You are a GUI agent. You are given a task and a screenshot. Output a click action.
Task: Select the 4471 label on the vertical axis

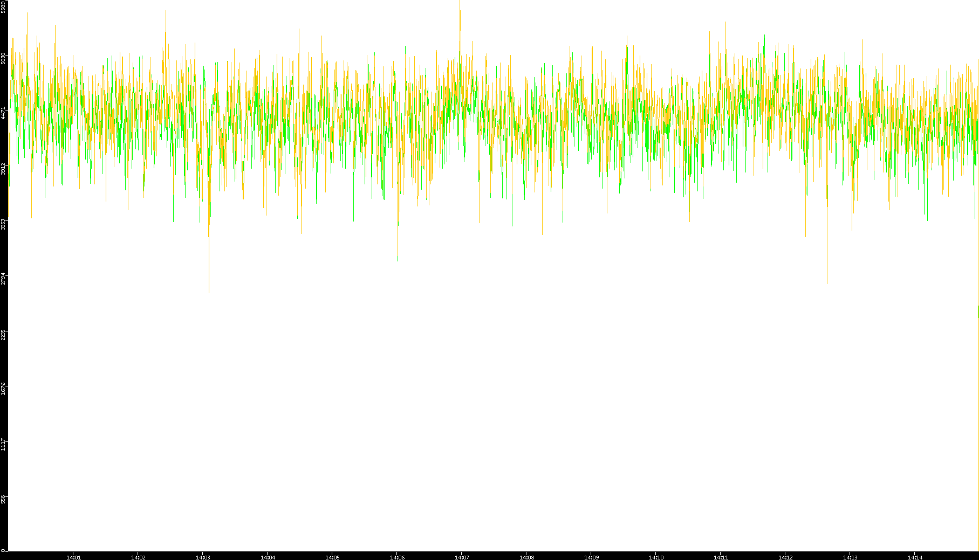[4, 113]
